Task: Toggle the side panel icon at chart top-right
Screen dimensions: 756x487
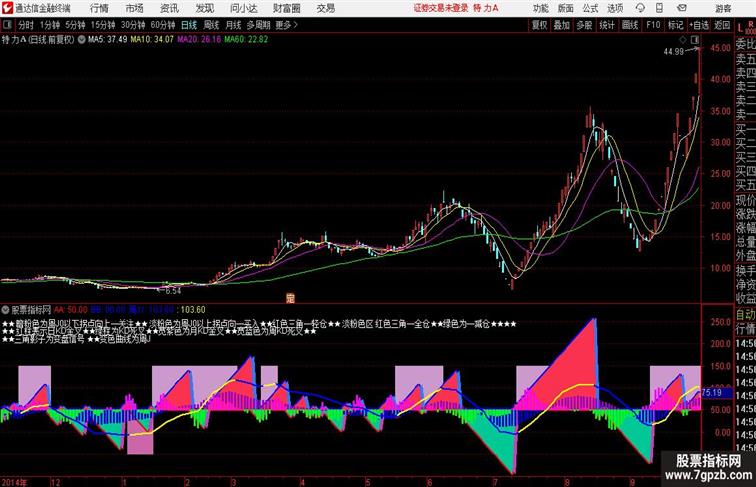Action: pyautogui.click(x=695, y=40)
